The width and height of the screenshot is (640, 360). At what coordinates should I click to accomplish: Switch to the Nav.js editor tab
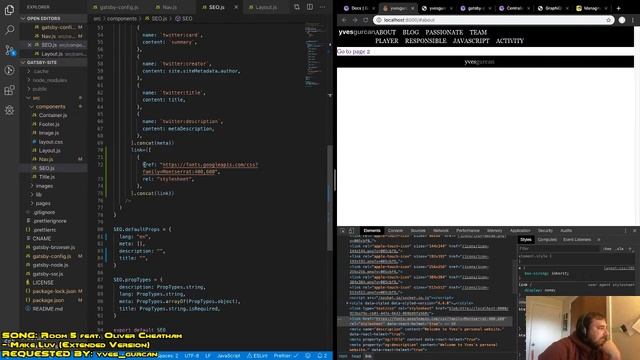tap(169, 7)
